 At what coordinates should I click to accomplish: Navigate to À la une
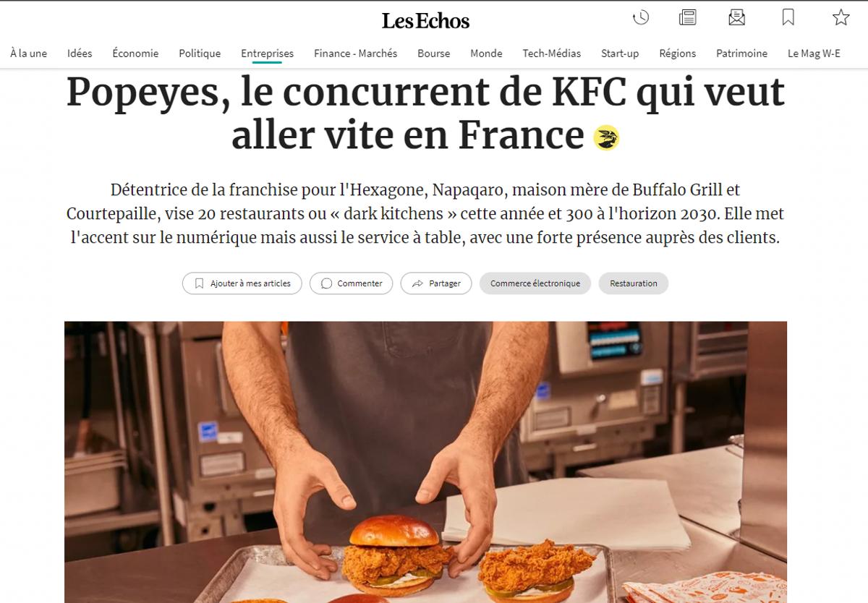click(29, 54)
